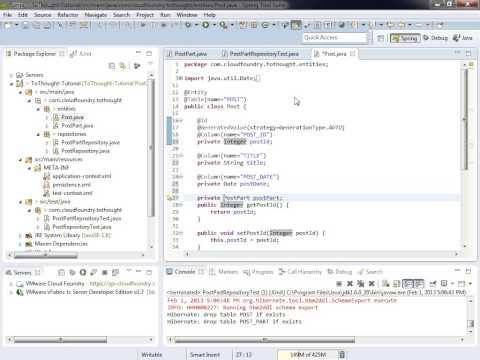Image resolution: width=480 pixels, height=360 pixels.
Task: Start the server from Servers view toolbar
Action: point(83,272)
